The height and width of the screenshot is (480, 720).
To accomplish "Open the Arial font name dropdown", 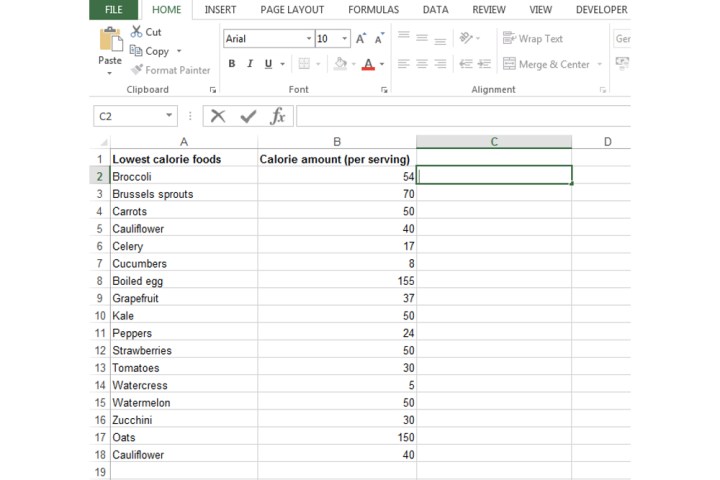I will coord(308,39).
